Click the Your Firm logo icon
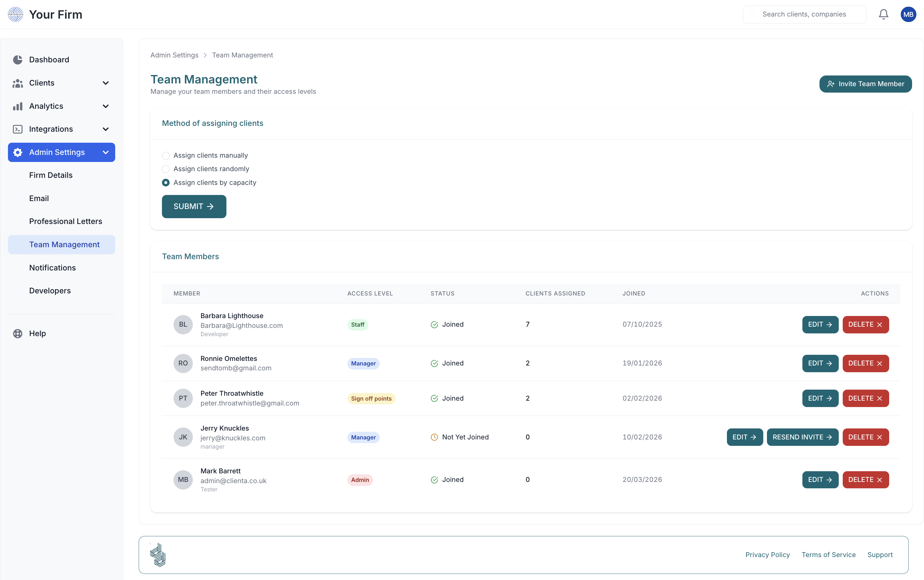The height and width of the screenshot is (580, 924). pos(15,14)
